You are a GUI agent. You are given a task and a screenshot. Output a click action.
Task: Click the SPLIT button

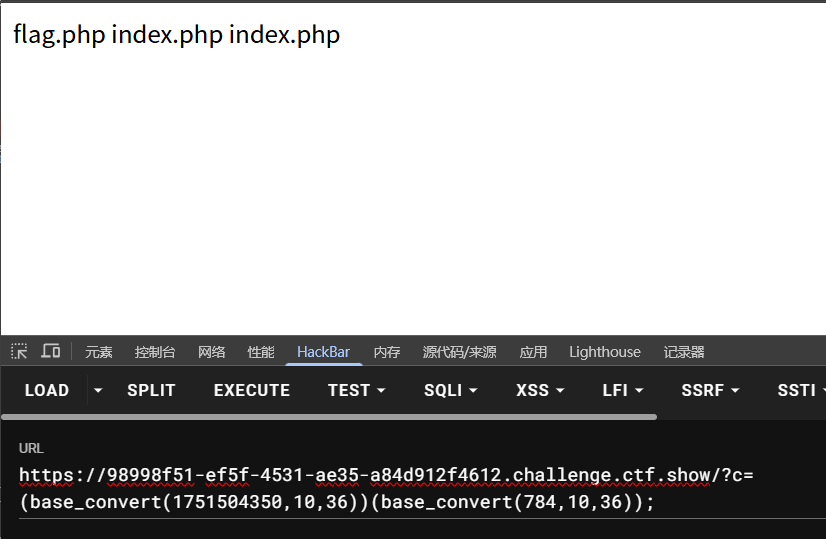[151, 390]
